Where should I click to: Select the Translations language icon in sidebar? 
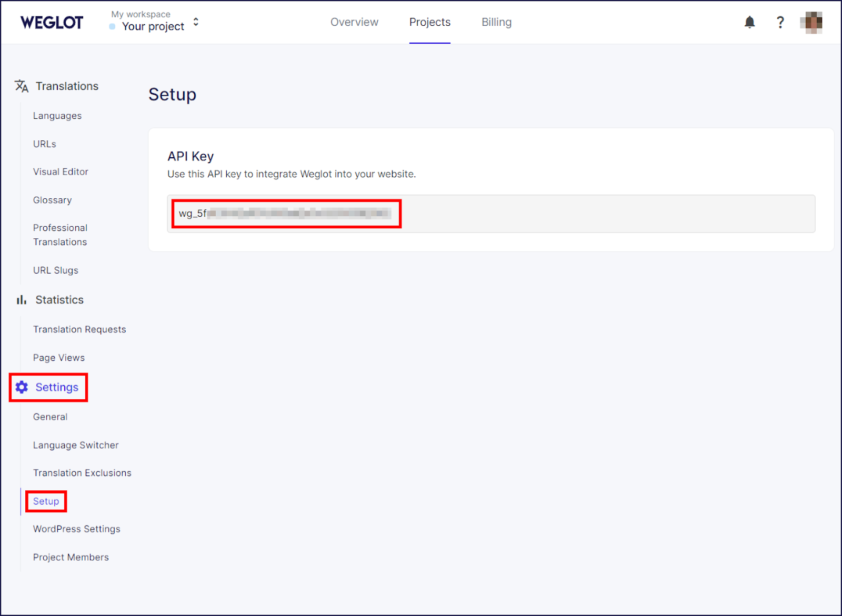[x=21, y=86]
